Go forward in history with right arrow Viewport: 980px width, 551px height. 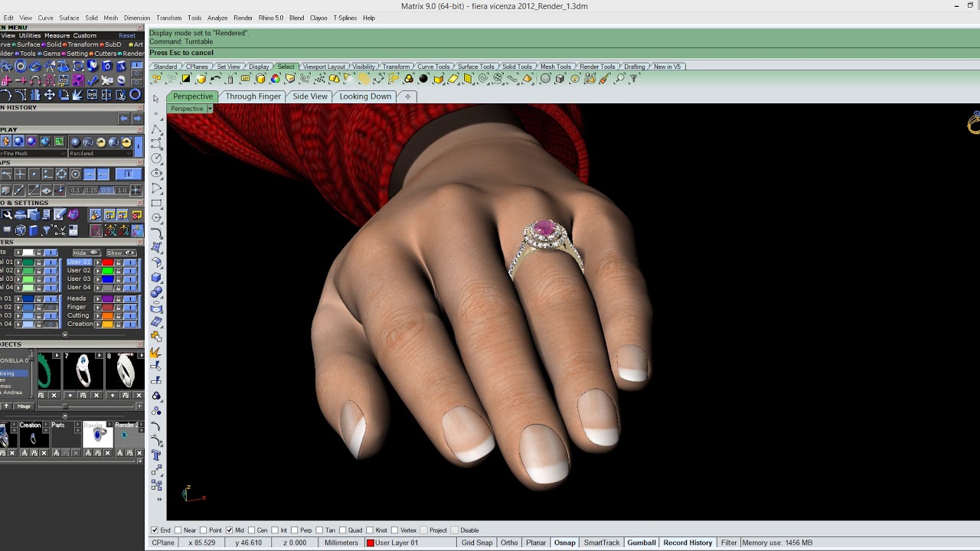[137, 119]
